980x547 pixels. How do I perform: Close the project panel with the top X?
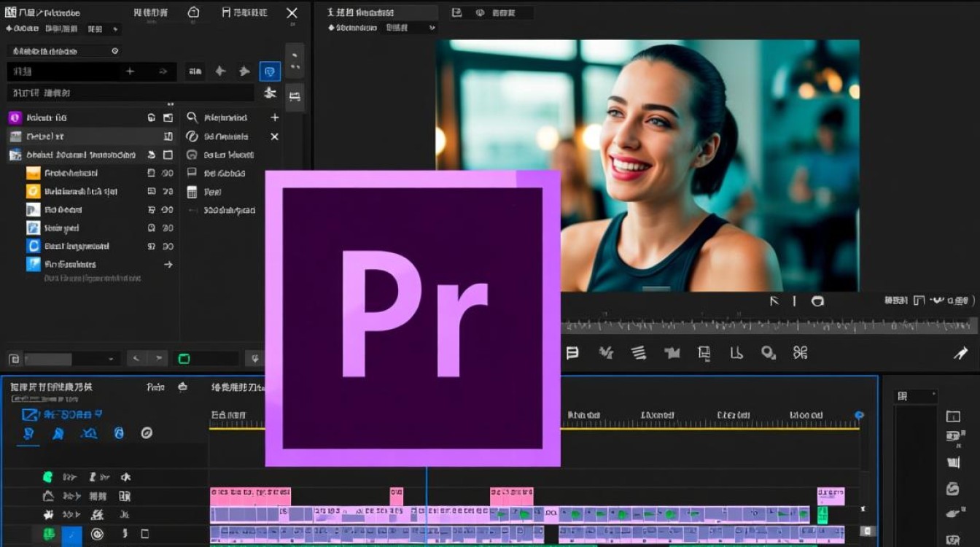[292, 13]
